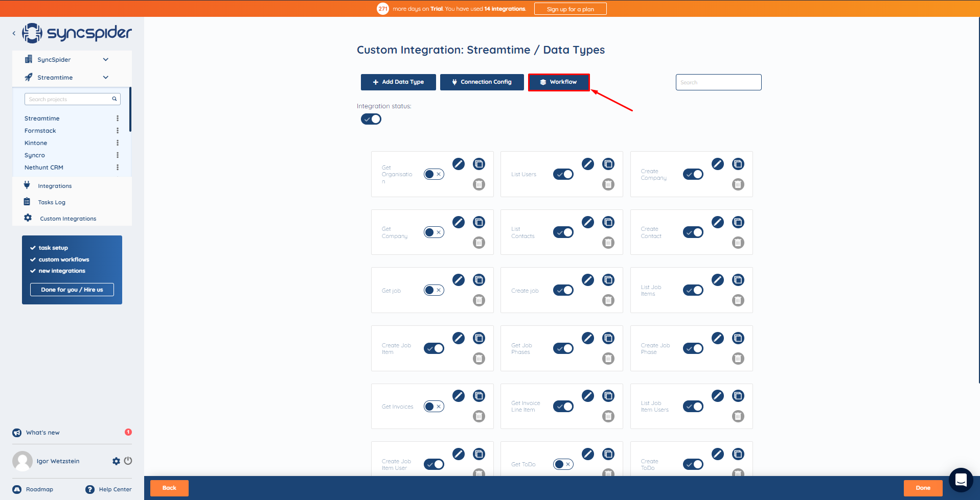Delete the Get Organisation data type

479,184
